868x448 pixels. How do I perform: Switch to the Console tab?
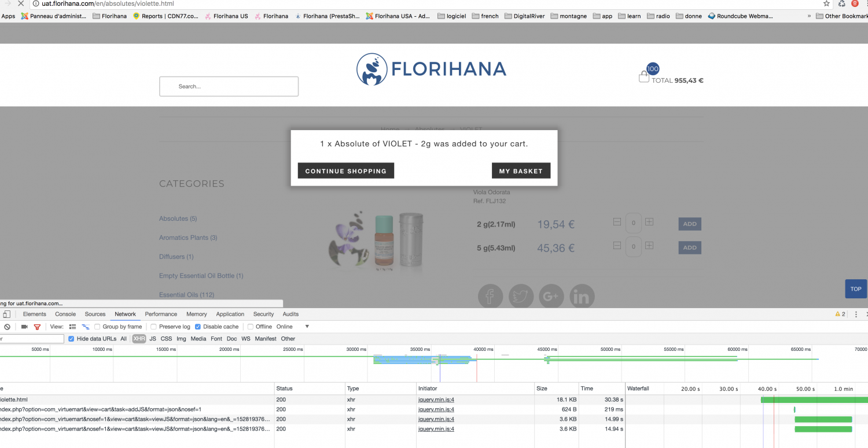[65, 314]
